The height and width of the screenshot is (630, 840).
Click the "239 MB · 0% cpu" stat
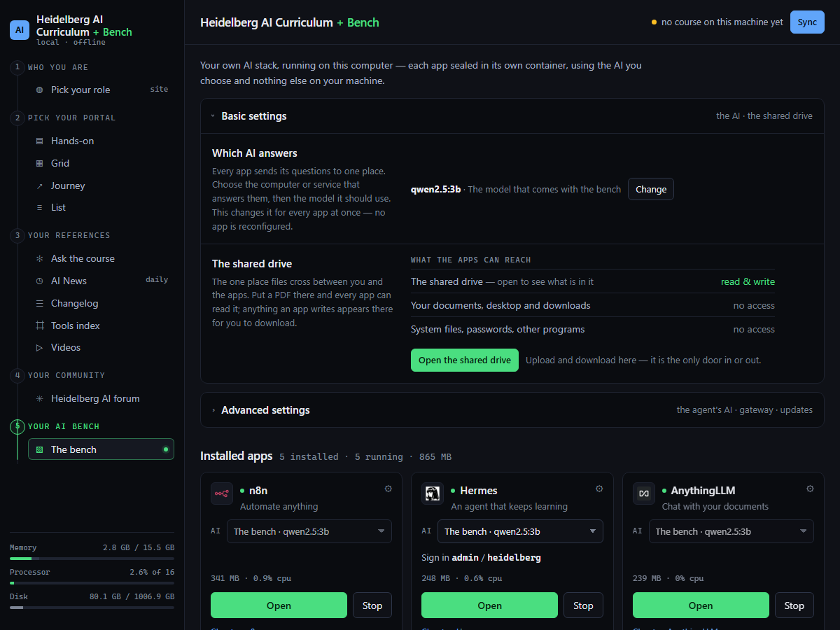668,579
